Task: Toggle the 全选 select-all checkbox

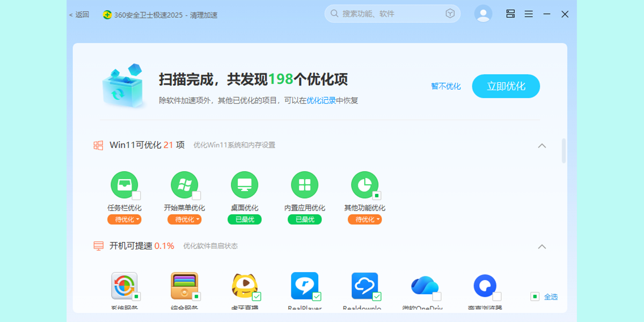Action: 535,296
